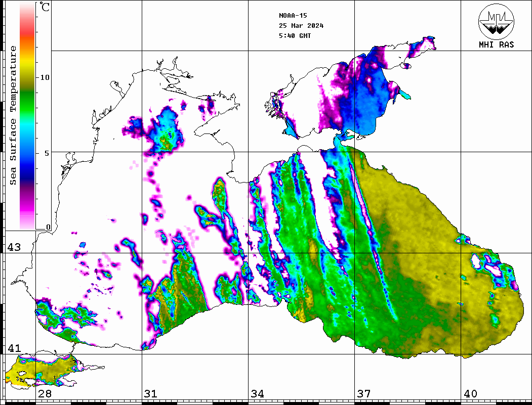Screen dimensions: 532x405
Task: Click the 5 degree scale tick label
Action: (x=48, y=153)
